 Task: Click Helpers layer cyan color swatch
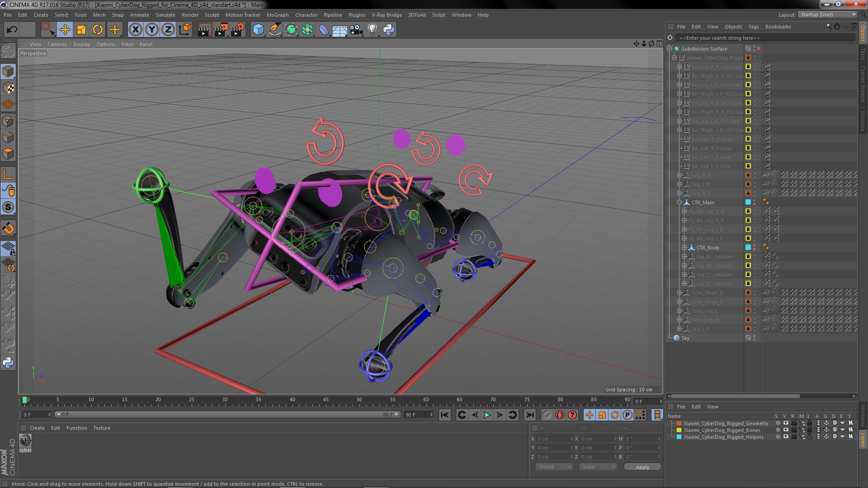pos(679,437)
